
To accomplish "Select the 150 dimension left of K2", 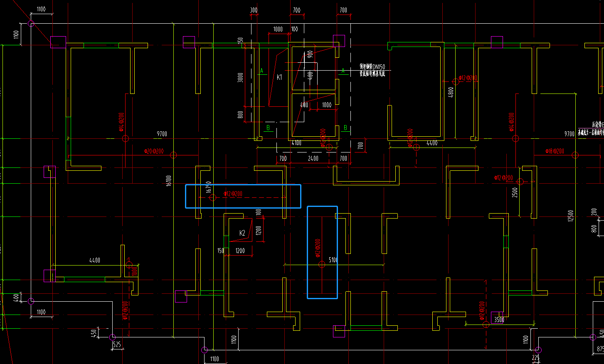I will click(221, 251).
